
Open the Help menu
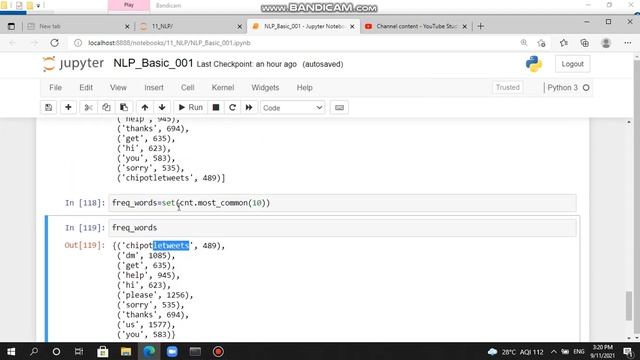(x=304, y=88)
